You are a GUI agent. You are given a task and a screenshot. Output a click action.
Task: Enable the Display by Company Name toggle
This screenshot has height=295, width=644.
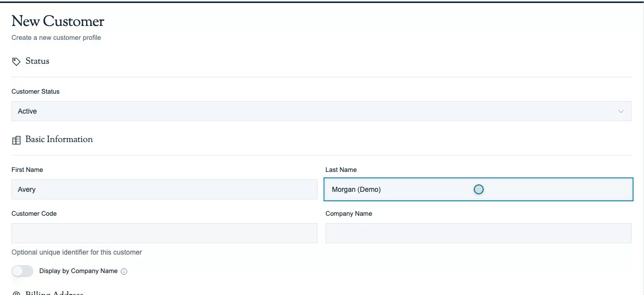coord(22,271)
